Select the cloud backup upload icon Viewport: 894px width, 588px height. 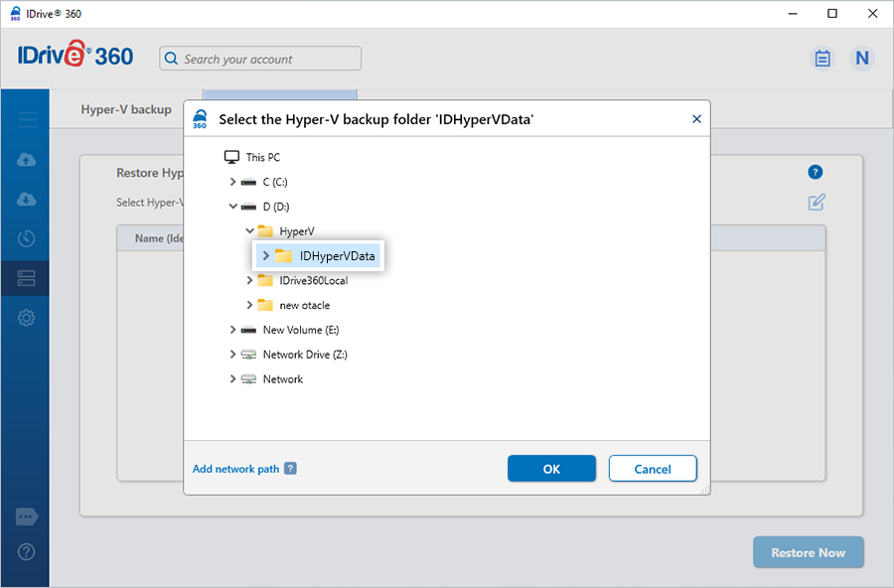click(27, 160)
